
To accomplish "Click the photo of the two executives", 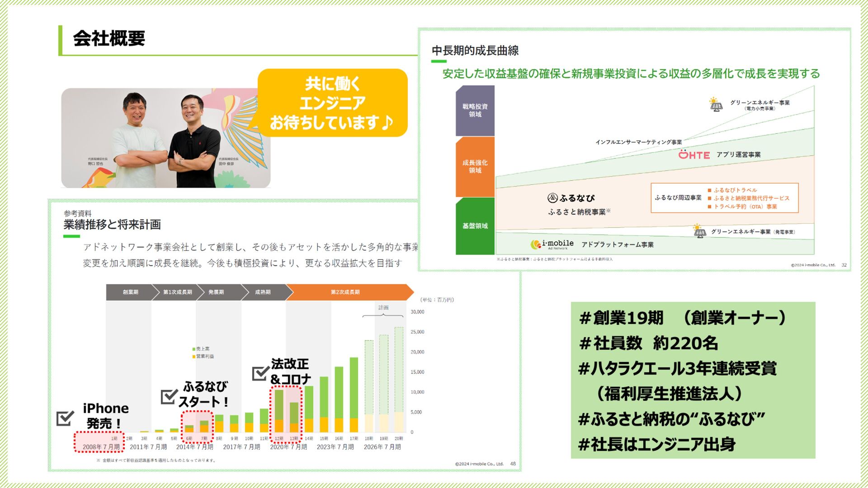I will click(165, 138).
